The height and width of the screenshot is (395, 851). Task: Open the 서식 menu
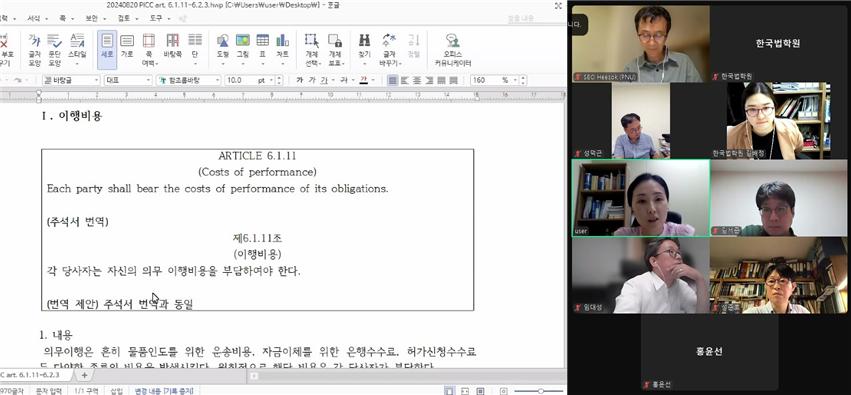pyautogui.click(x=34, y=18)
